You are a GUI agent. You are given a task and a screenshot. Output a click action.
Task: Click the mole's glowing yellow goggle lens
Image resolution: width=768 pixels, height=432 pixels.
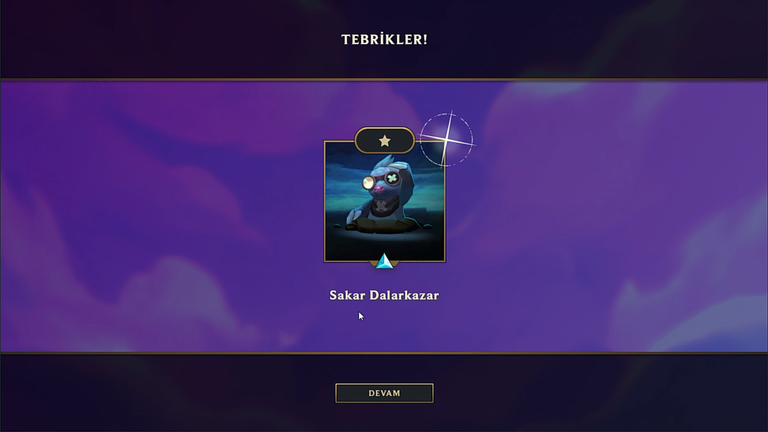pyautogui.click(x=368, y=183)
